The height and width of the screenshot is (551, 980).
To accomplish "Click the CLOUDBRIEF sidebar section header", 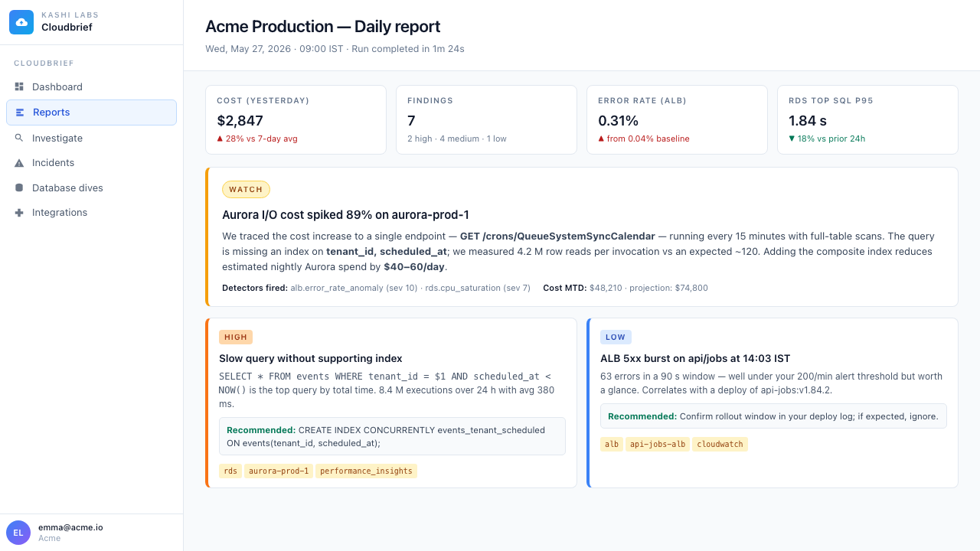I will click(44, 64).
